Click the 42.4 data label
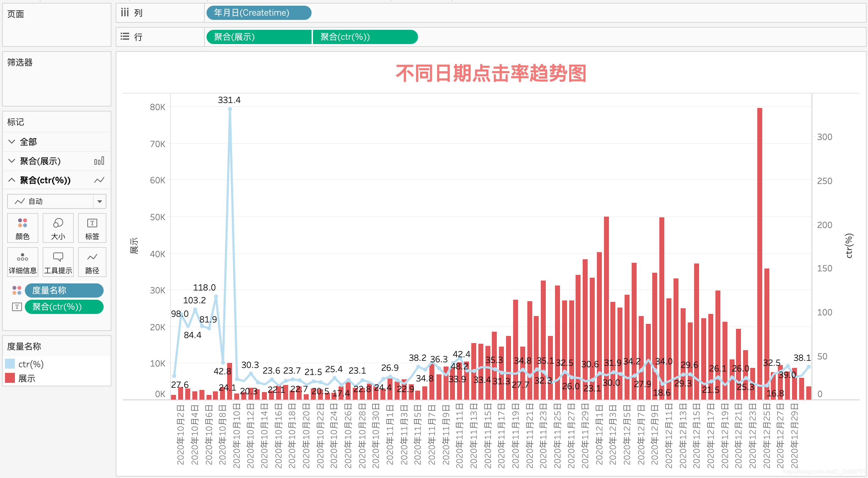The width and height of the screenshot is (868, 478). (462, 354)
